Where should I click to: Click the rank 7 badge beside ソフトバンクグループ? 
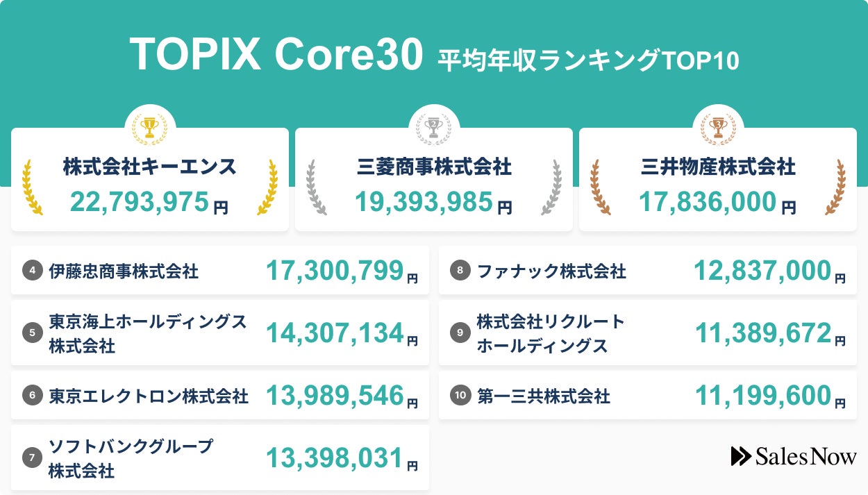(32, 458)
